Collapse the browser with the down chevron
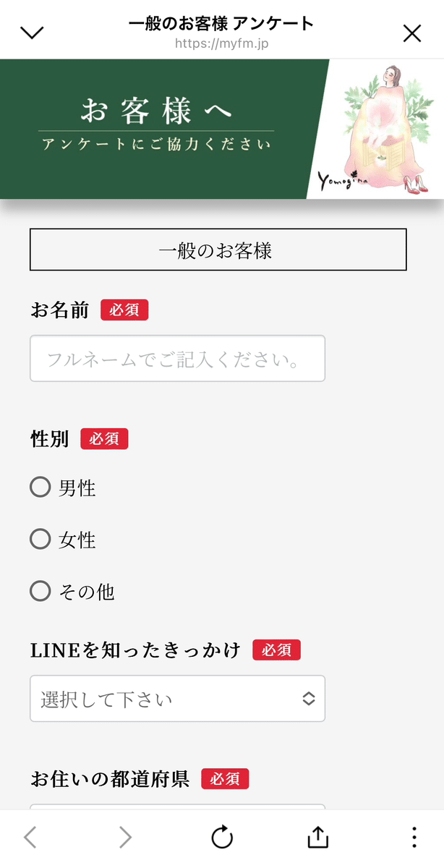 tap(32, 33)
